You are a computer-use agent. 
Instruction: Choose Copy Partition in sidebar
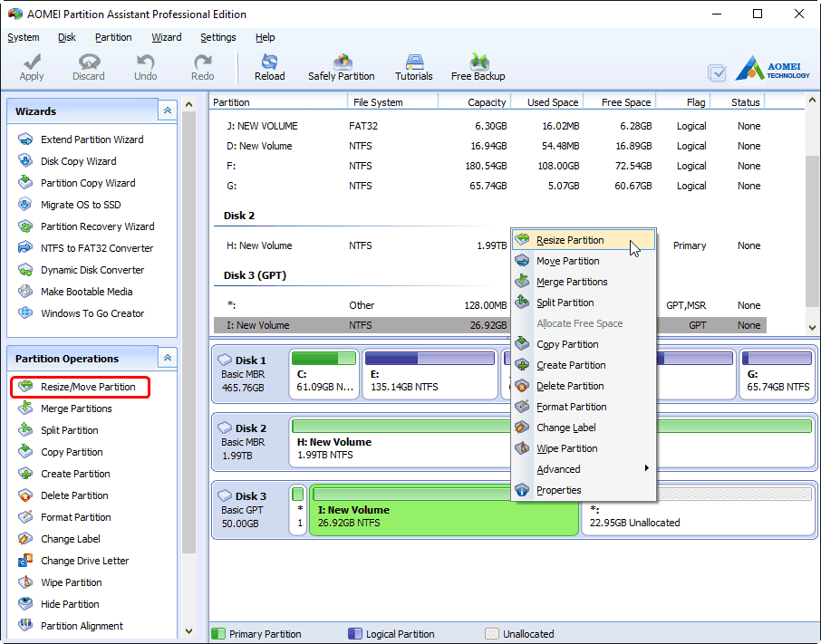click(x=61, y=452)
